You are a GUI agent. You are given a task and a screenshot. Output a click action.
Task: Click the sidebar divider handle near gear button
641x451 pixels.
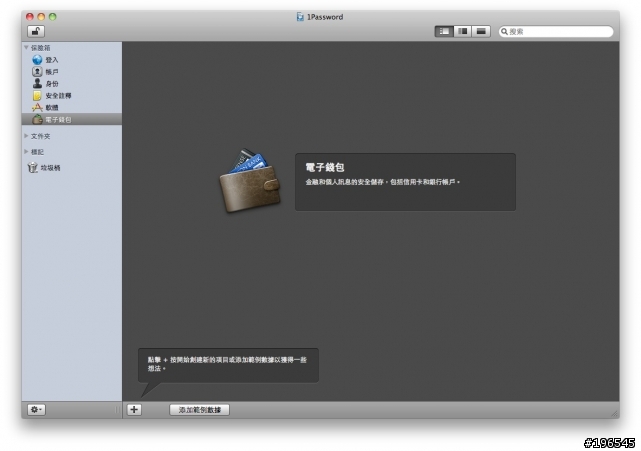click(x=117, y=409)
